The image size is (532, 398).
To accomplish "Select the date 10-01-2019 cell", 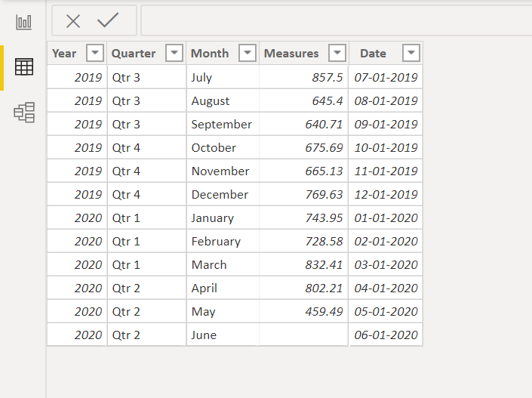I will point(386,148).
